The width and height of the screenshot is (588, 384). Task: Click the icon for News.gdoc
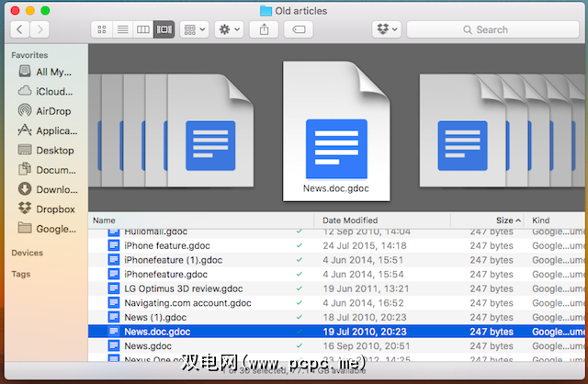pyautogui.click(x=114, y=345)
